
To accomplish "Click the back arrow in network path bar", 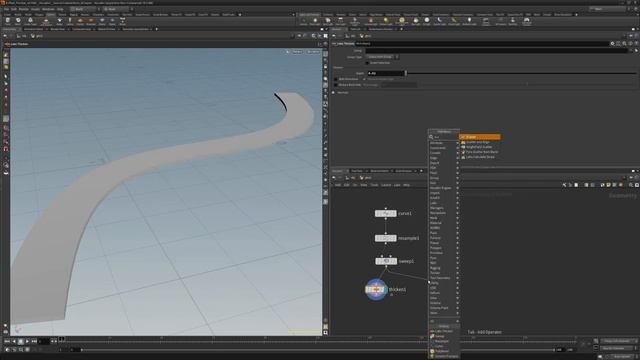I will [334, 178].
